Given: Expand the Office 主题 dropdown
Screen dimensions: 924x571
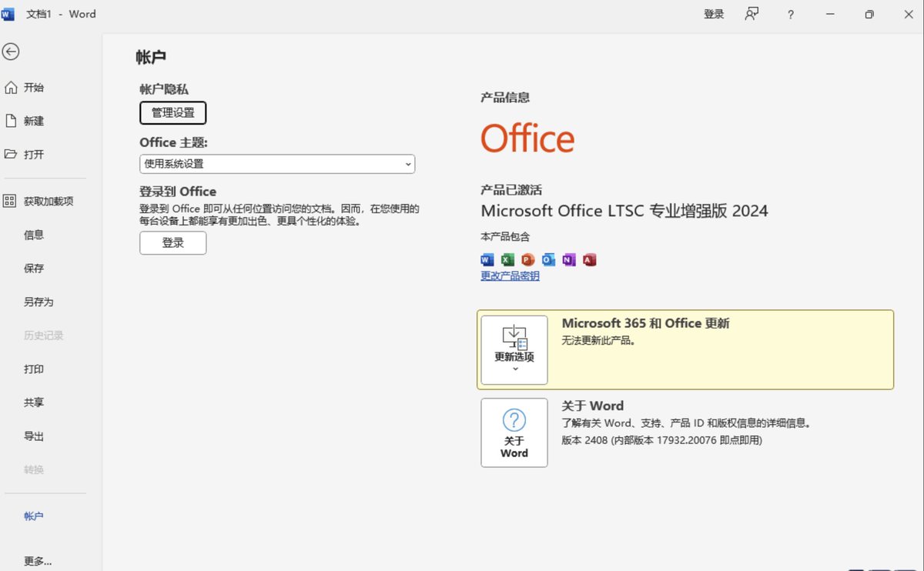Looking at the screenshot, I should pyautogui.click(x=277, y=164).
